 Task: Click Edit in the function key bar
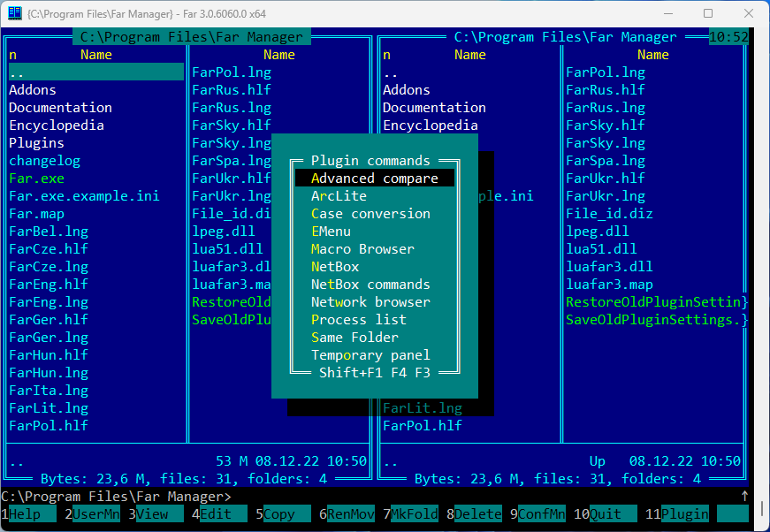tap(224, 513)
